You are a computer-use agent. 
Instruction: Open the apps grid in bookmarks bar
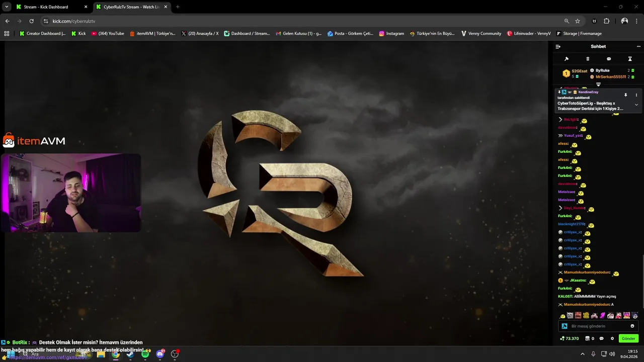[x=7, y=34]
